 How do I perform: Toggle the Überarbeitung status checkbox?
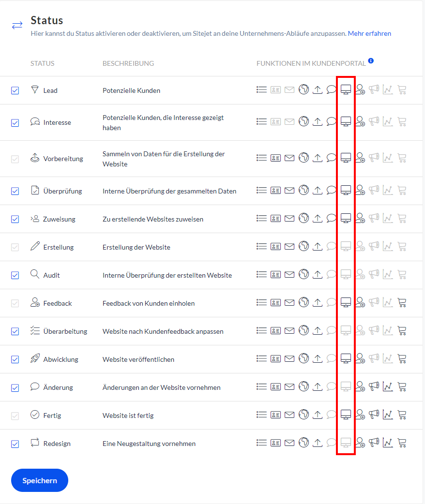[15, 331]
